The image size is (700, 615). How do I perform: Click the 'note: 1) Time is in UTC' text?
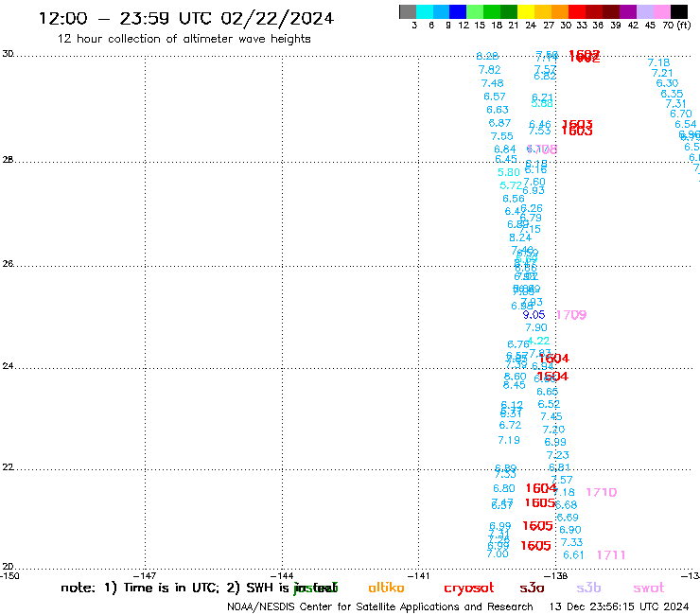140,588
